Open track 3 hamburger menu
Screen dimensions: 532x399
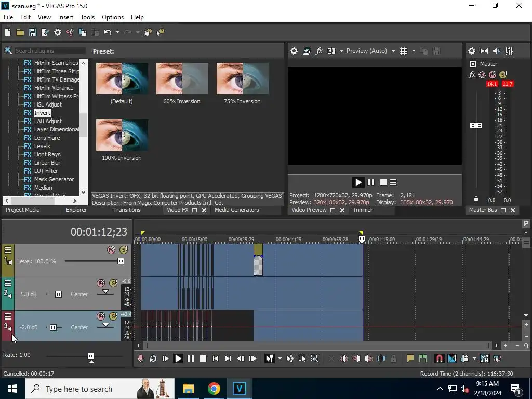click(x=8, y=316)
